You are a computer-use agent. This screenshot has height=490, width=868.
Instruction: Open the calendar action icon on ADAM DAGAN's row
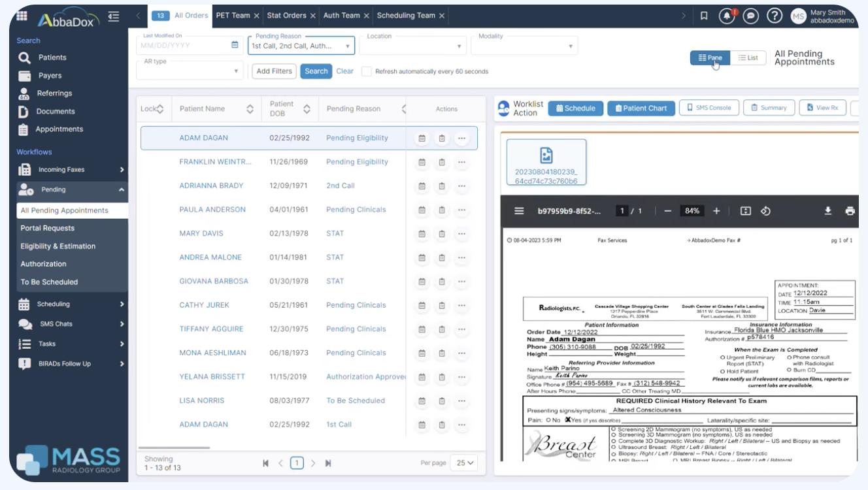coord(421,138)
